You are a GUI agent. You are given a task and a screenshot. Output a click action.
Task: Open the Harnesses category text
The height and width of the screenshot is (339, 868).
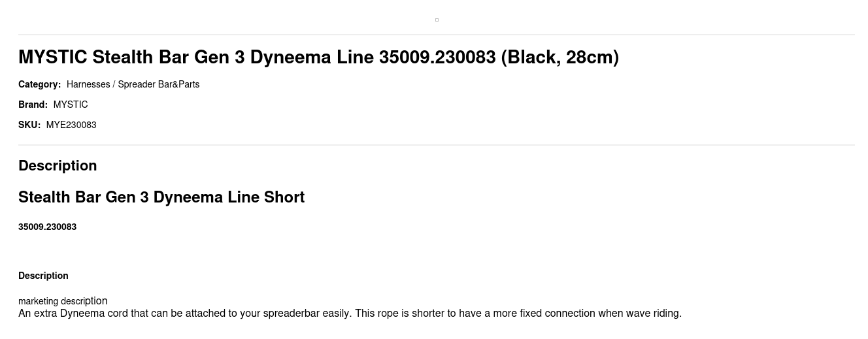[88, 84]
